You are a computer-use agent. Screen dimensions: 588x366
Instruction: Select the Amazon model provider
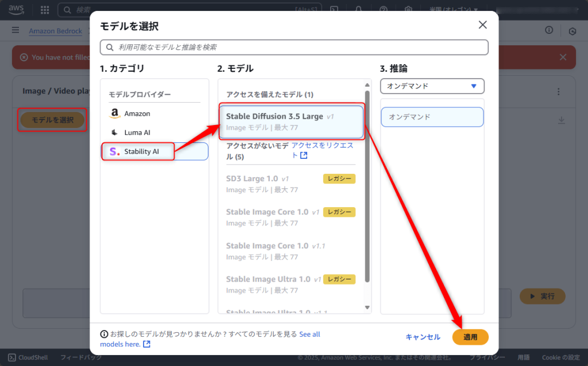coord(154,114)
